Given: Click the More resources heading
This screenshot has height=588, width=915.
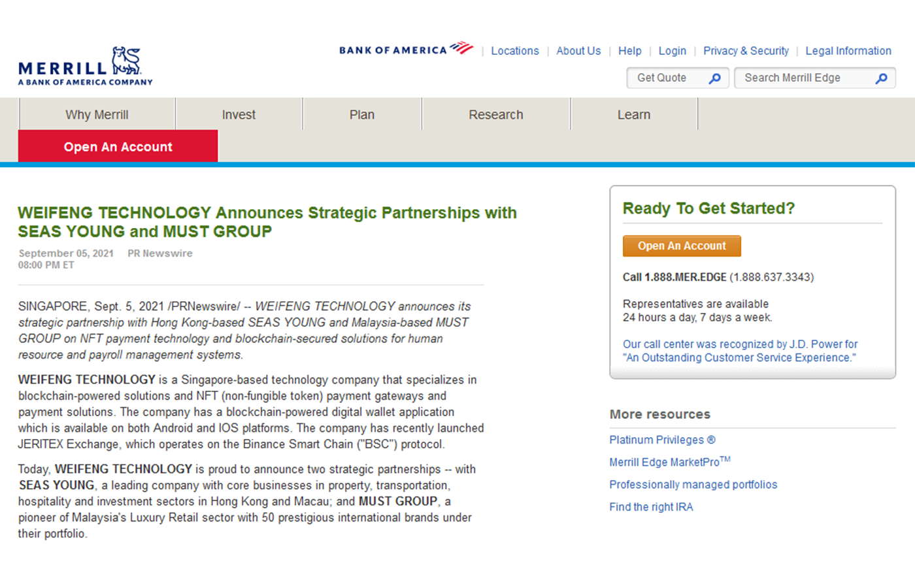Looking at the screenshot, I should pos(660,414).
